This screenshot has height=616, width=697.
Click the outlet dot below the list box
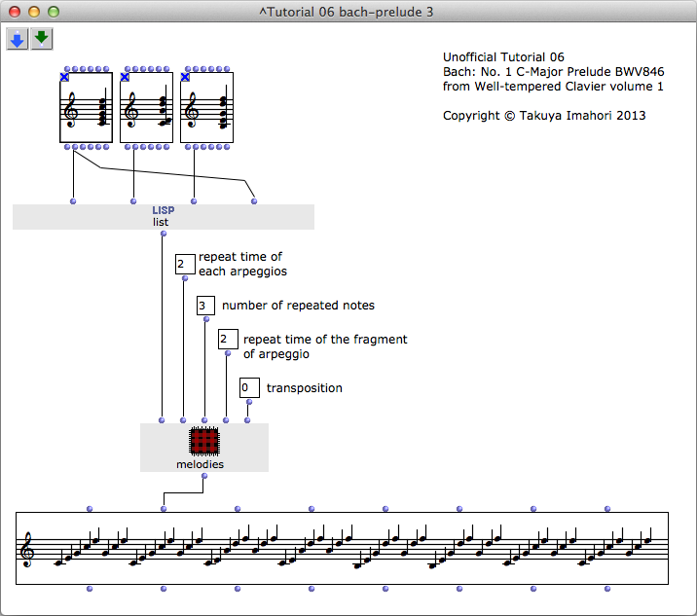162,234
